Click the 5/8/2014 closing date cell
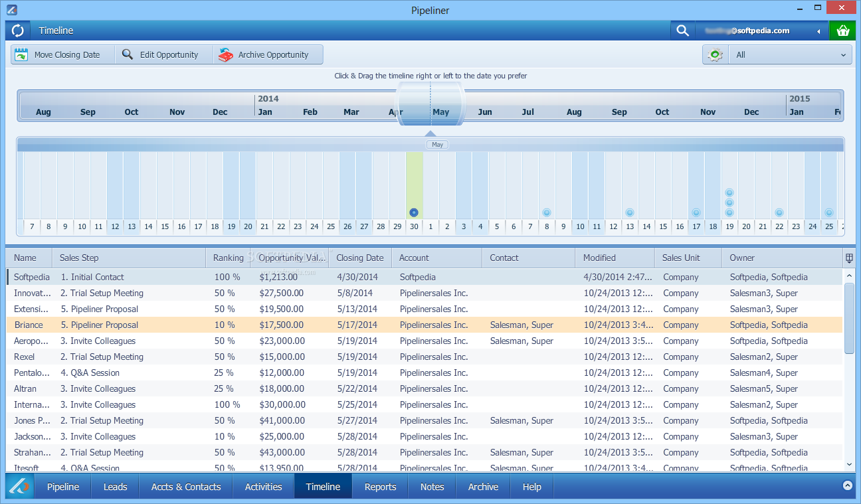 click(x=355, y=293)
